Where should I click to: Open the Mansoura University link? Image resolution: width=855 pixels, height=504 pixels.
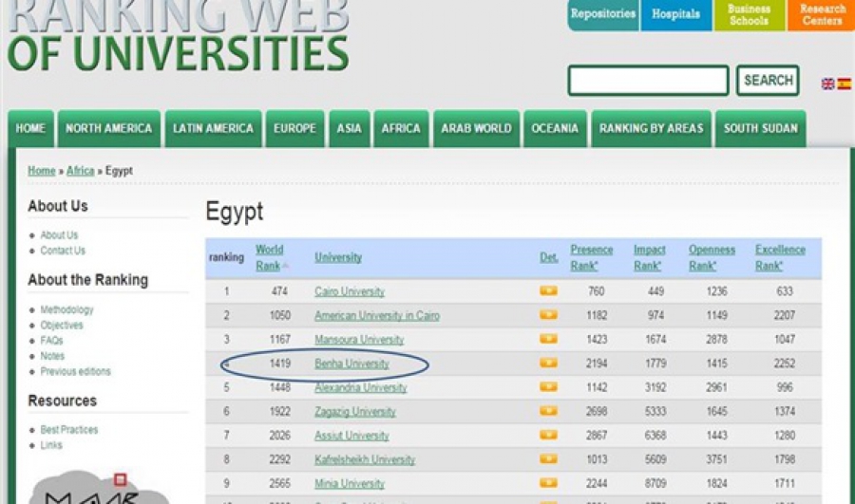point(359,340)
